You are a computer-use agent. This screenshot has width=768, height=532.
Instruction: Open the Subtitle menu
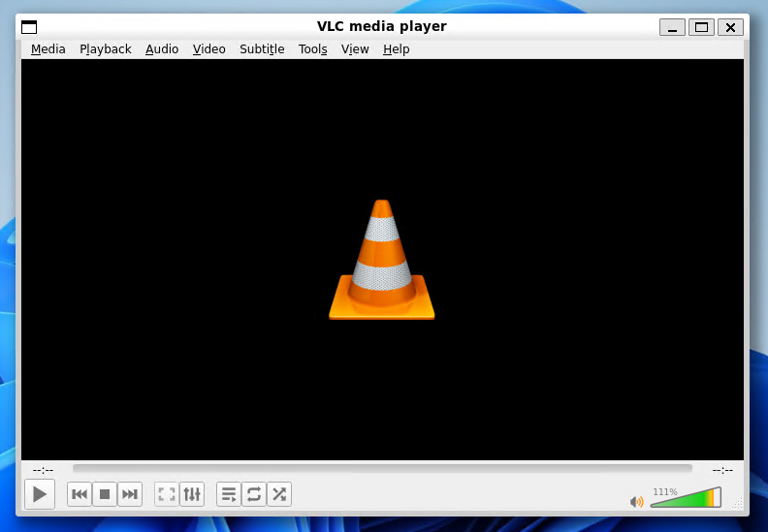(262, 49)
